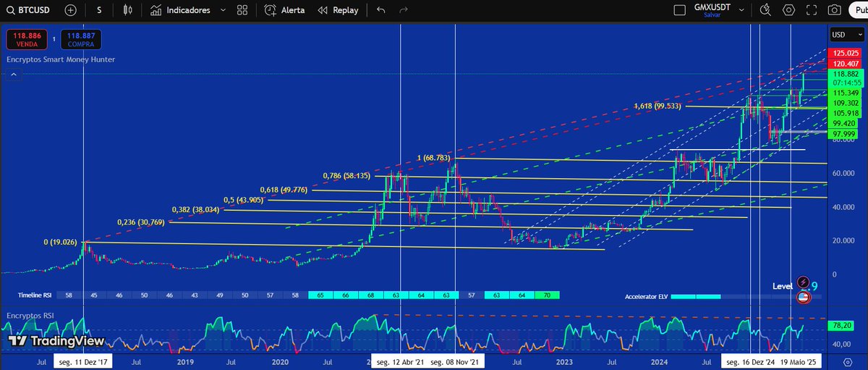The width and height of the screenshot is (868, 370).
Task: Click the 0,382 (38.034) Fibonacci level label
Action: pyautogui.click(x=196, y=209)
